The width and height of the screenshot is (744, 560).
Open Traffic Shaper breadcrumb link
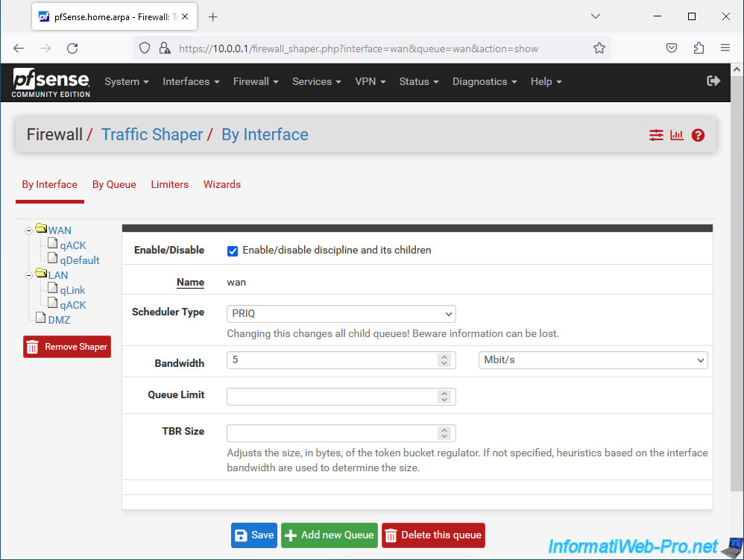pyautogui.click(x=152, y=135)
